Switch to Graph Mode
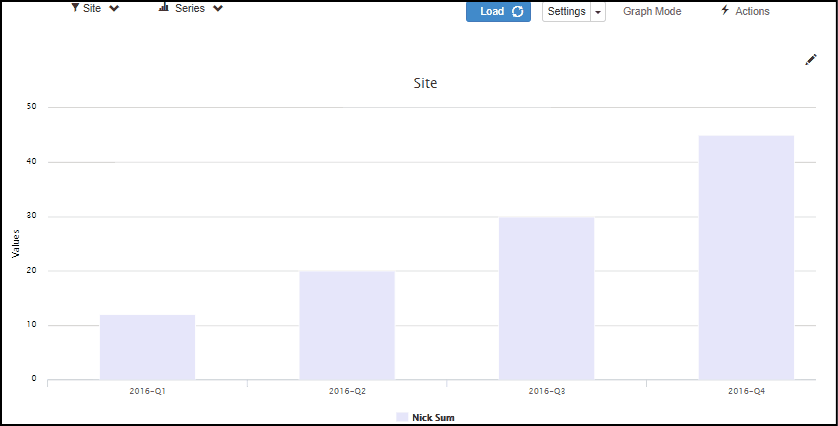This screenshot has width=838, height=426. (x=652, y=11)
